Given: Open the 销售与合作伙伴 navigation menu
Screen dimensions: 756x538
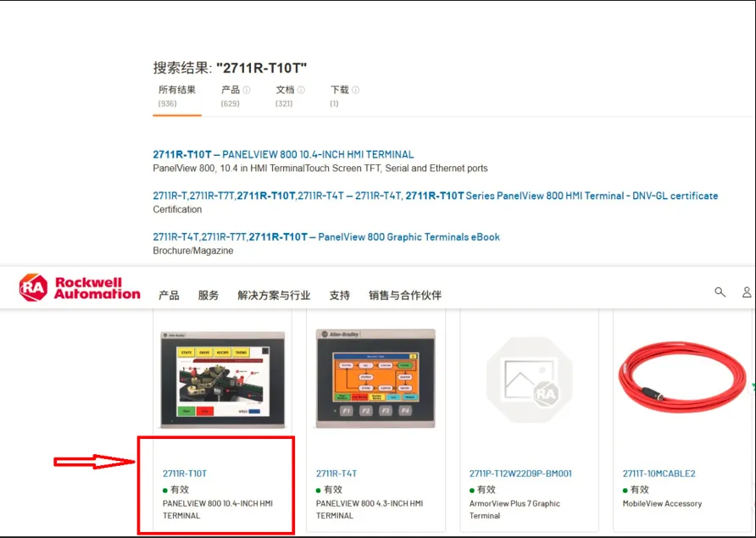Looking at the screenshot, I should [405, 295].
